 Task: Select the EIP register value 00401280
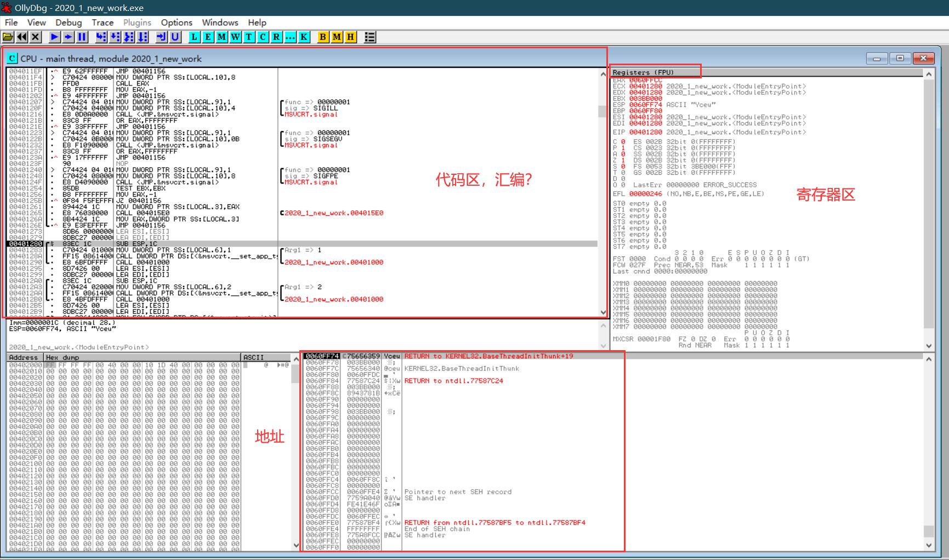coord(646,132)
